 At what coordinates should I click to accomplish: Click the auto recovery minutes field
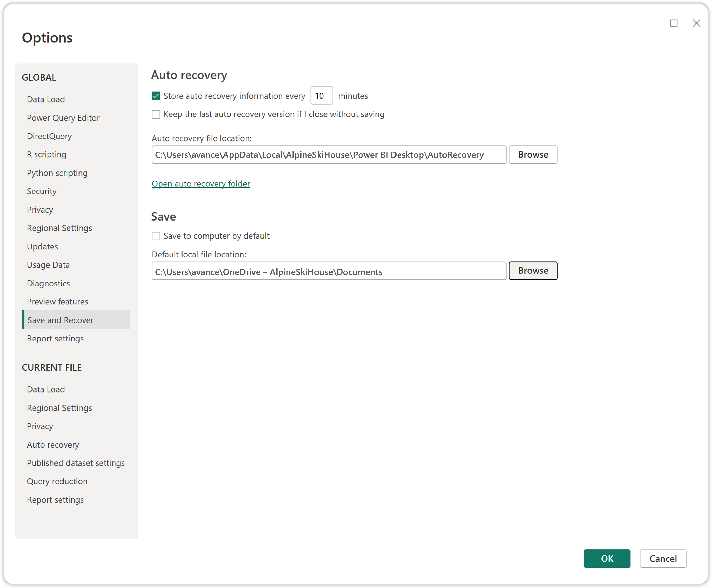coord(321,96)
